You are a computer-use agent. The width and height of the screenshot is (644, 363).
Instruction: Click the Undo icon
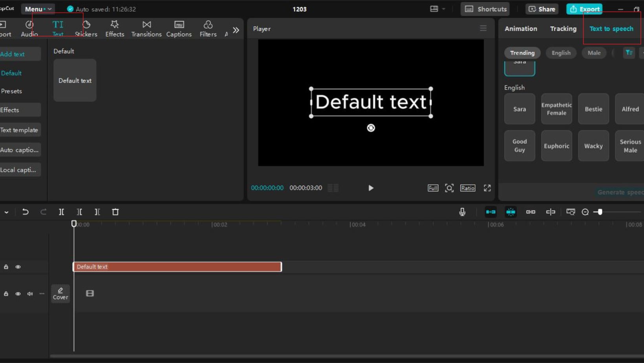pyautogui.click(x=26, y=212)
